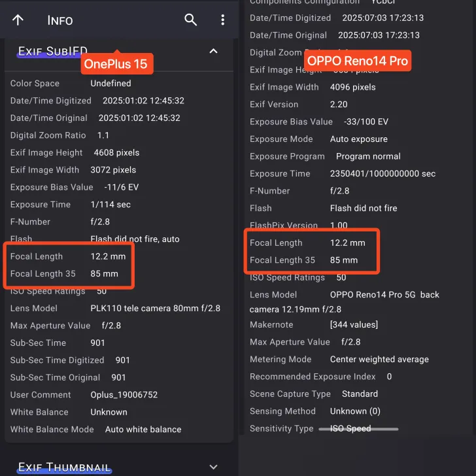Click the horizontal scroll indicator near Sensitivity Type
This screenshot has width=476, height=476.
point(358,429)
